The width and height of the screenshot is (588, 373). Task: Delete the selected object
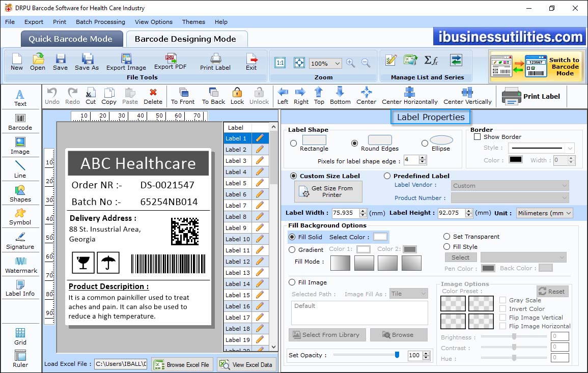(153, 96)
